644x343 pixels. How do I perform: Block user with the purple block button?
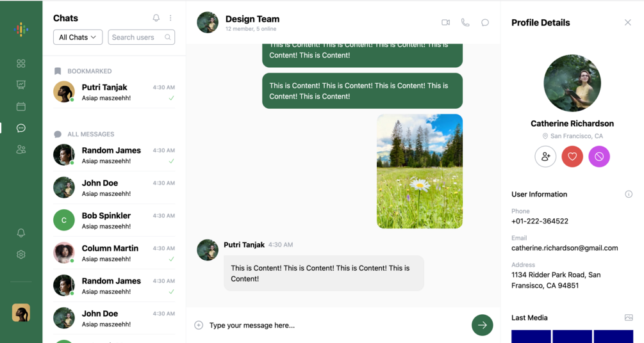pyautogui.click(x=599, y=156)
